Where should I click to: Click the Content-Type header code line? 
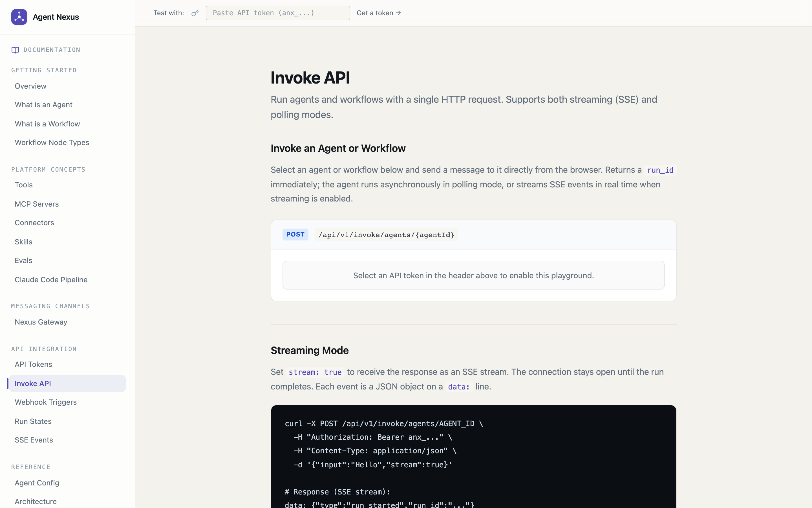tap(375, 451)
